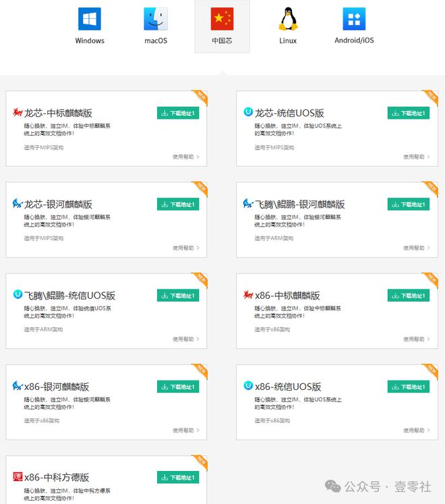Click NEW ribbon on x86-统信UOS版 card
445x504 pixels.
431,371
